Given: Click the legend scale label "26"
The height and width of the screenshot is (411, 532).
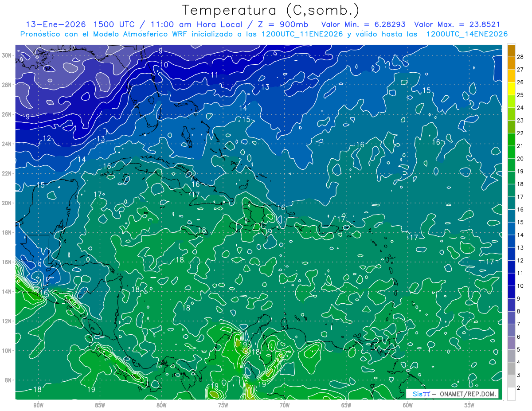Looking at the screenshot, I should [520, 82].
